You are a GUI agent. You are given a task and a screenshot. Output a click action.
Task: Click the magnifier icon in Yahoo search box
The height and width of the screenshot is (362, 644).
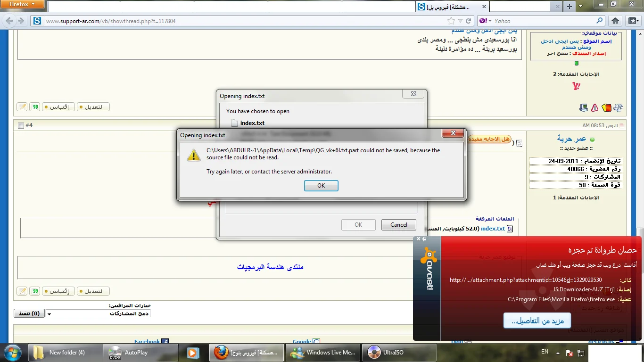click(x=600, y=21)
